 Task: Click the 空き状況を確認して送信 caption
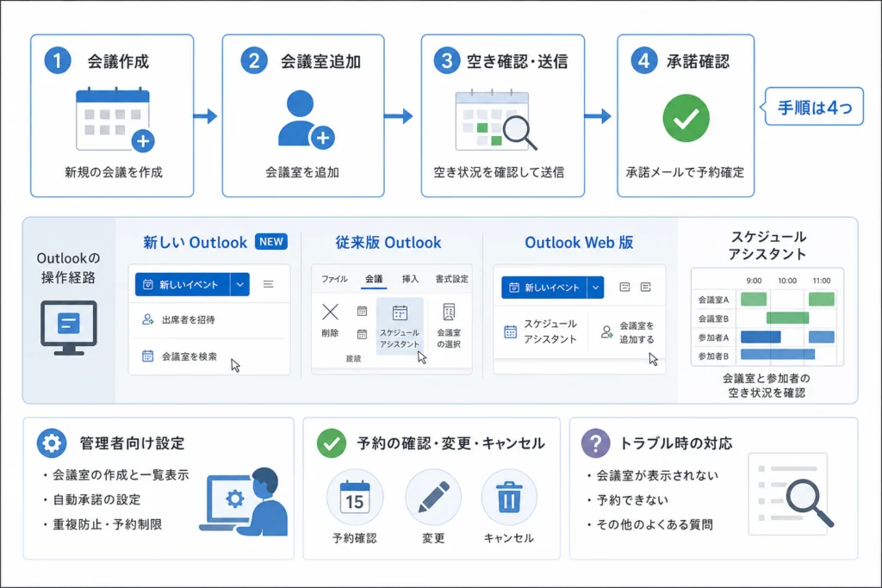pos(499,172)
